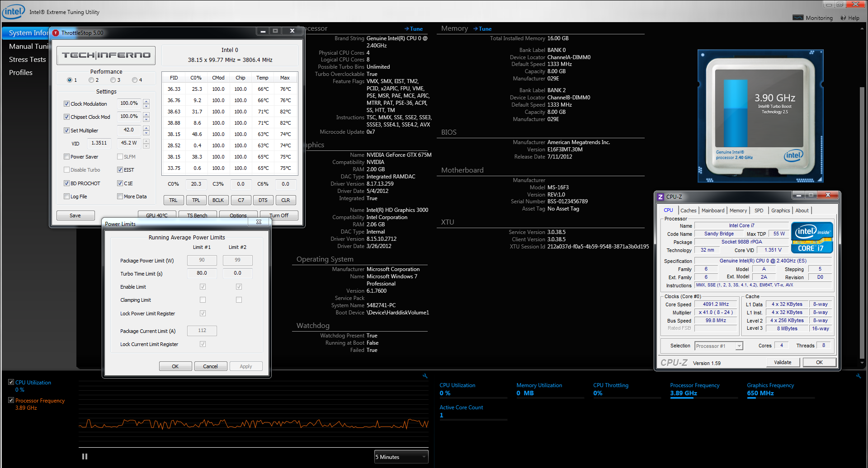Click the Validate button in CPU-Z

pyautogui.click(x=783, y=362)
